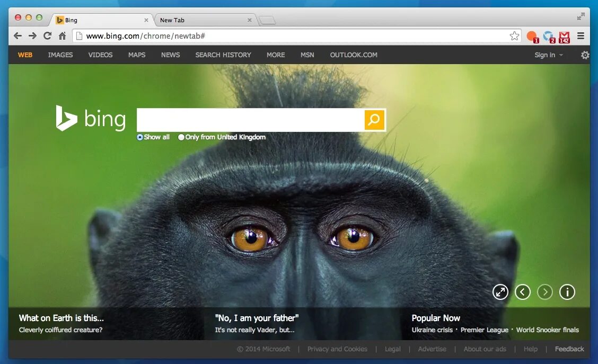Open IMAGES search category
The height and width of the screenshot is (364, 598).
click(x=60, y=55)
